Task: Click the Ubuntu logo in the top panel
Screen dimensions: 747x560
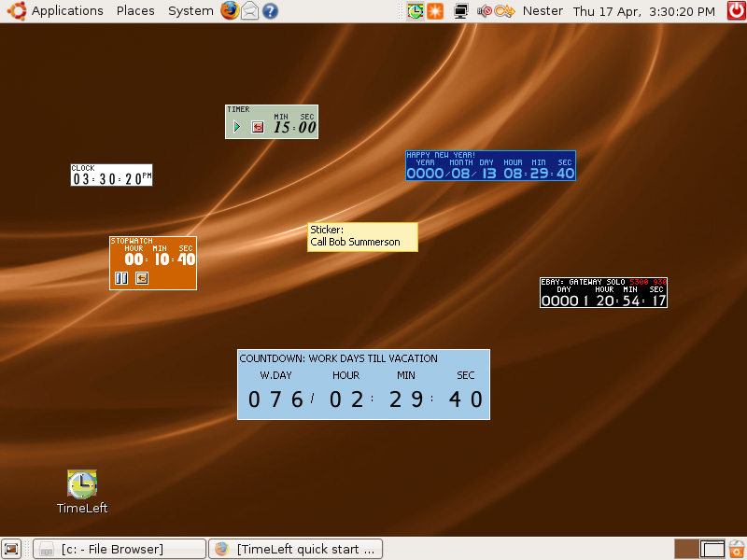Action: [17, 11]
